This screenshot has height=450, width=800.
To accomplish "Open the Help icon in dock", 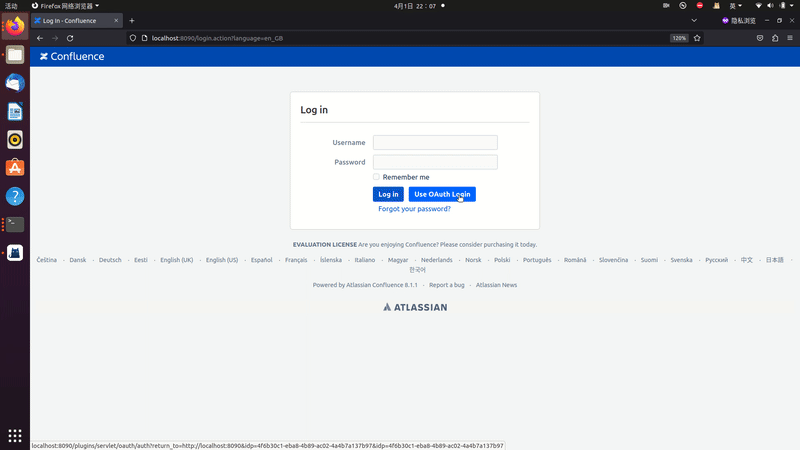I will pyautogui.click(x=15, y=196).
